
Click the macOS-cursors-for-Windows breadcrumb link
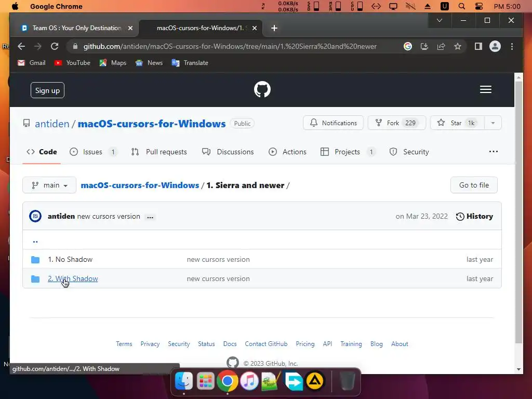pos(140,185)
